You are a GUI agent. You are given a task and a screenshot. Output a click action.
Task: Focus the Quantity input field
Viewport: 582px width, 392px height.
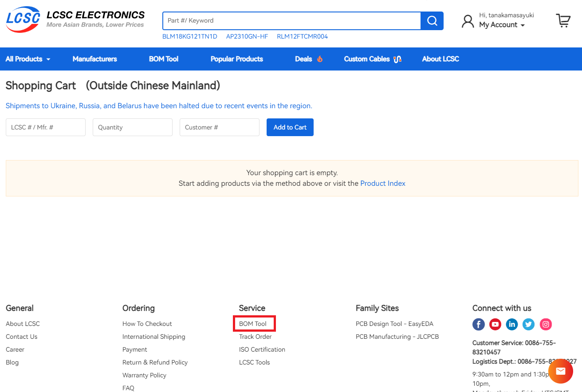tap(132, 127)
